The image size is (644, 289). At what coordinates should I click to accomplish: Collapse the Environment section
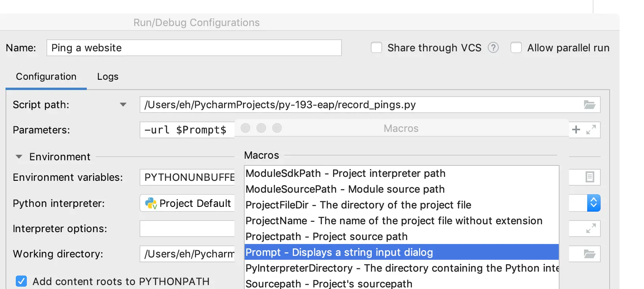19,157
